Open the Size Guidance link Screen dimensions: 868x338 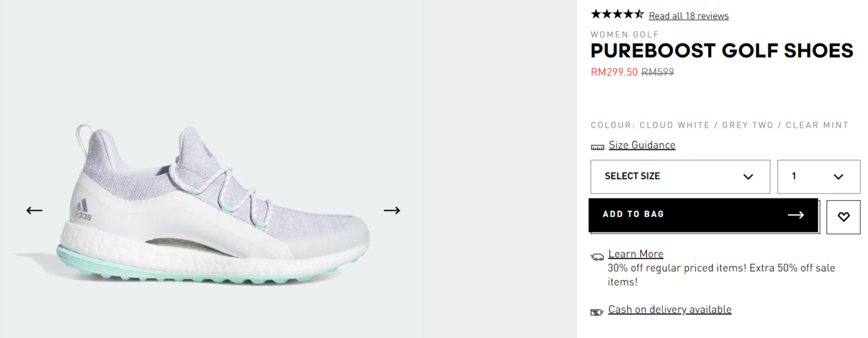[642, 145]
